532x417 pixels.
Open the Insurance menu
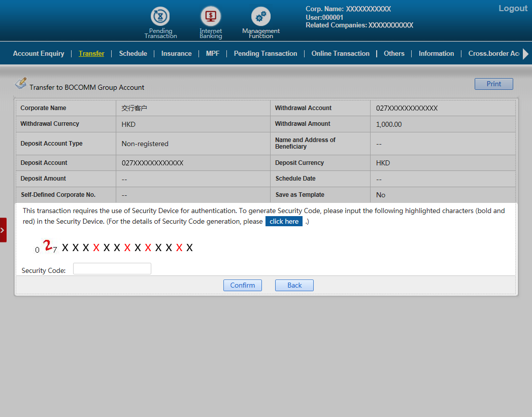click(x=177, y=54)
